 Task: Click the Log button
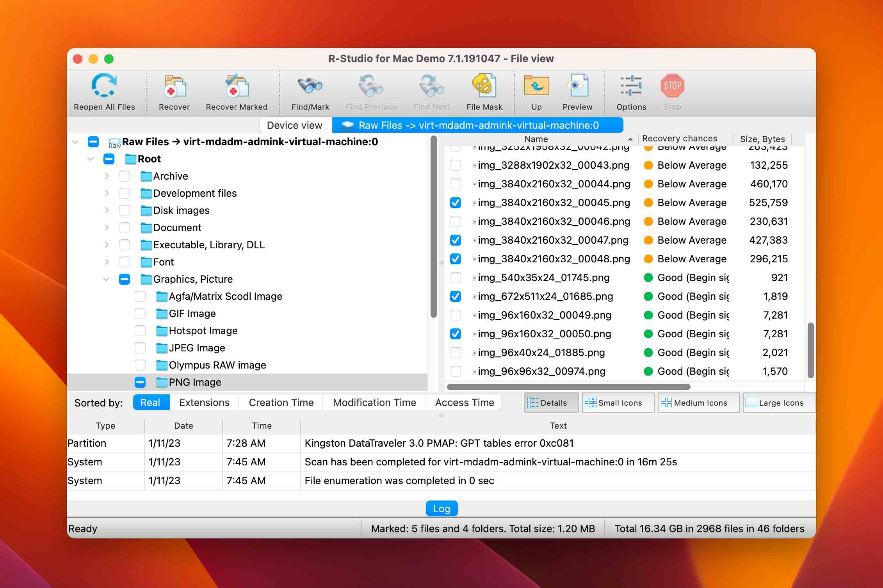click(x=441, y=509)
